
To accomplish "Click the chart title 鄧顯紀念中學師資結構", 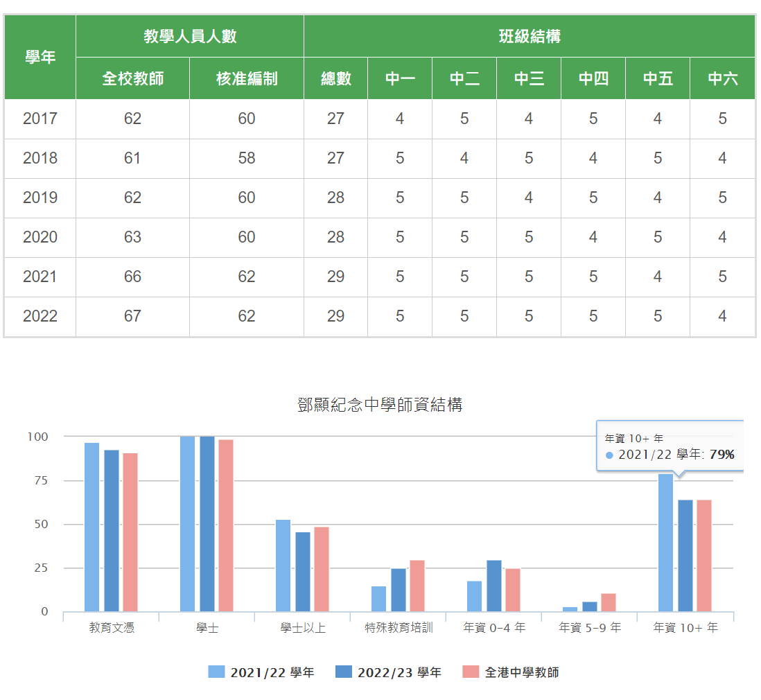I will (380, 405).
